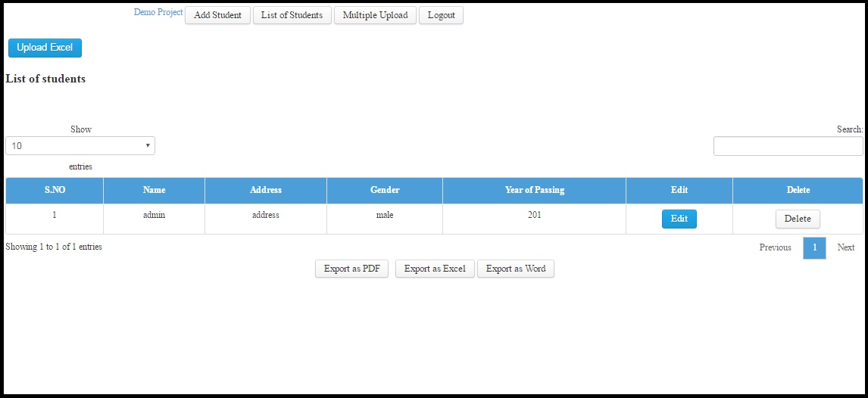Screen dimensions: 868x398
Task: Sort by Year of Passing header
Action: click(x=534, y=190)
